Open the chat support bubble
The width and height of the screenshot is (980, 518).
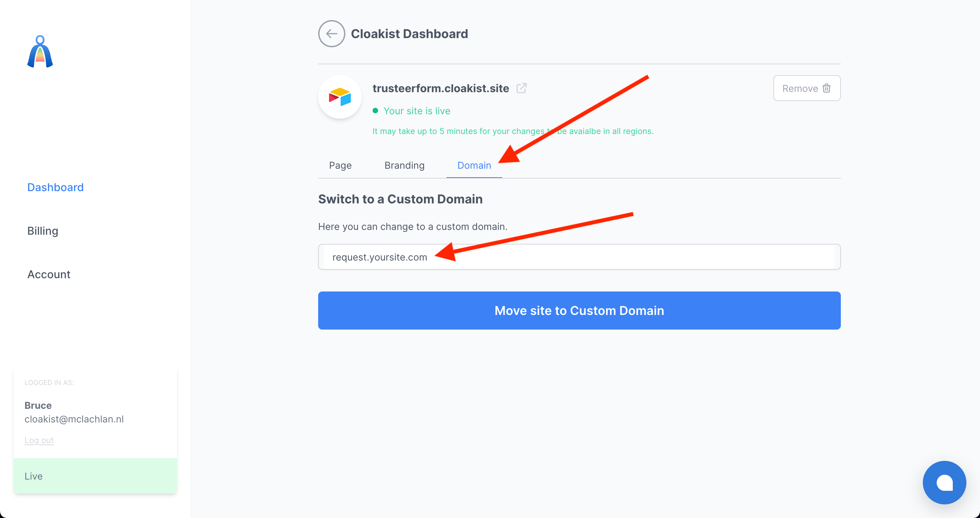point(944,482)
